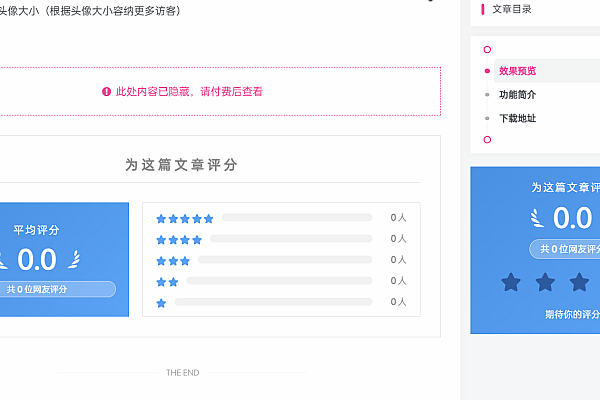This screenshot has width=600, height=400.
Task: Click 0.0 average score in main card
Action: 37,260
